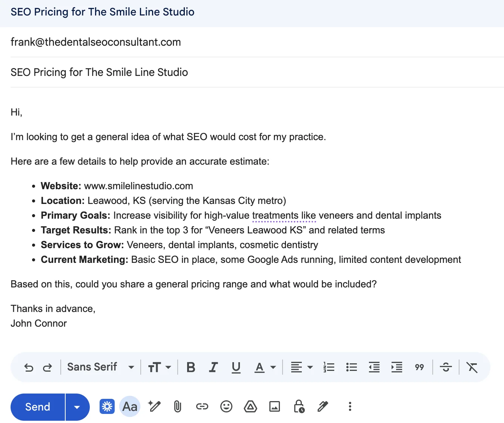Insert an emoji into the email
The width and height of the screenshot is (504, 423).
226,406
